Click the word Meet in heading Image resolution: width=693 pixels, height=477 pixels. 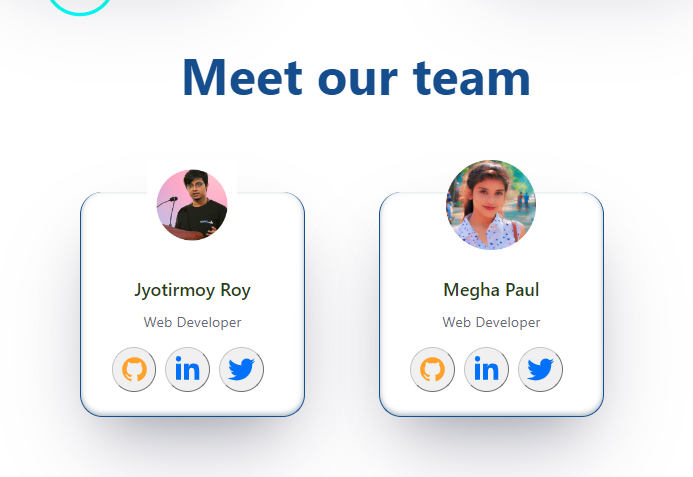pyautogui.click(x=242, y=78)
